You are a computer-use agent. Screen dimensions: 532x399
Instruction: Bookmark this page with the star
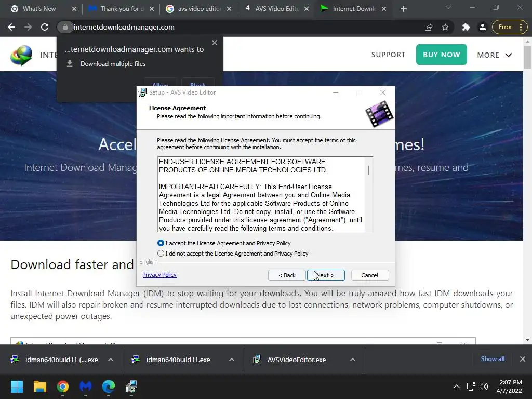click(445, 27)
